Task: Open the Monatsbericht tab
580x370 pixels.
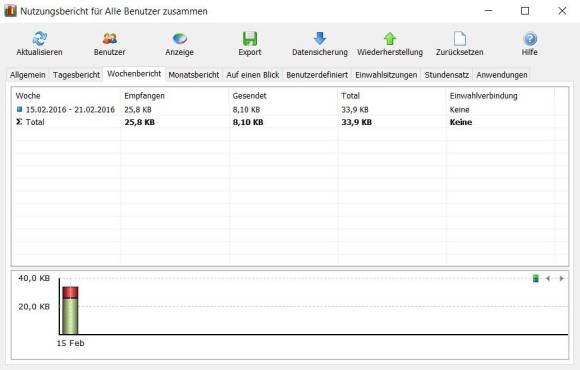Action: (x=193, y=75)
